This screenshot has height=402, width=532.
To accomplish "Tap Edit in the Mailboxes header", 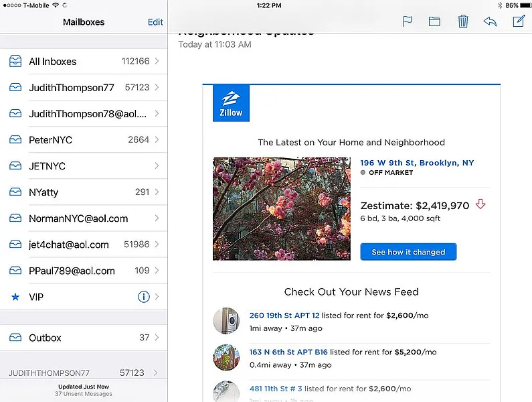I will coord(155,22).
